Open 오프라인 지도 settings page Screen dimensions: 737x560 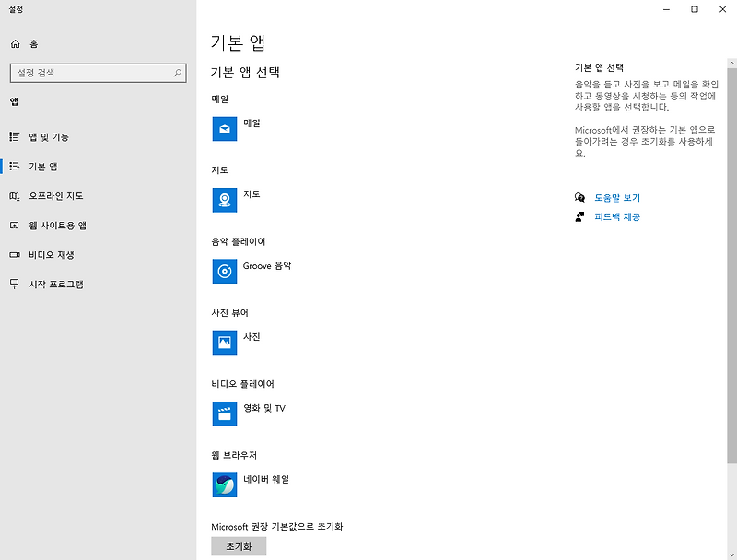[x=56, y=196]
